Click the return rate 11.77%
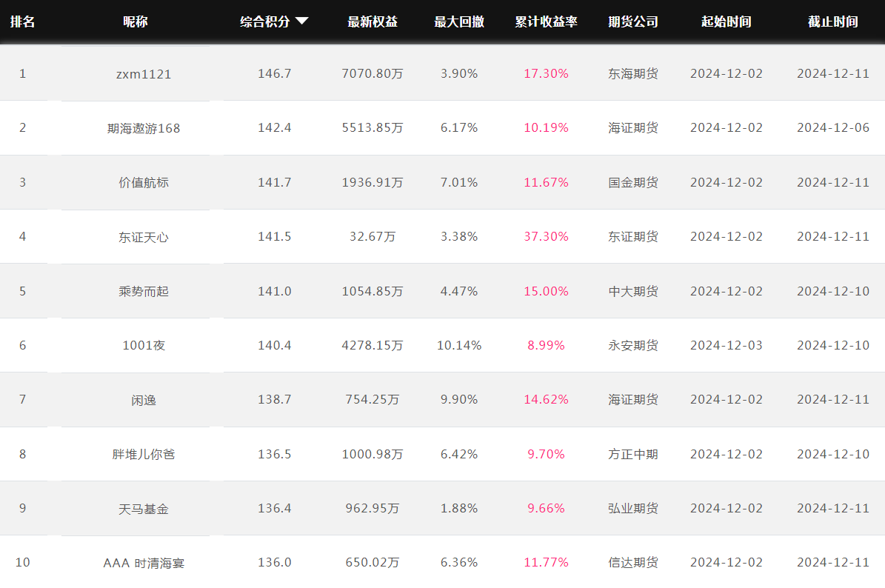This screenshot has width=885, height=588. [x=546, y=563]
